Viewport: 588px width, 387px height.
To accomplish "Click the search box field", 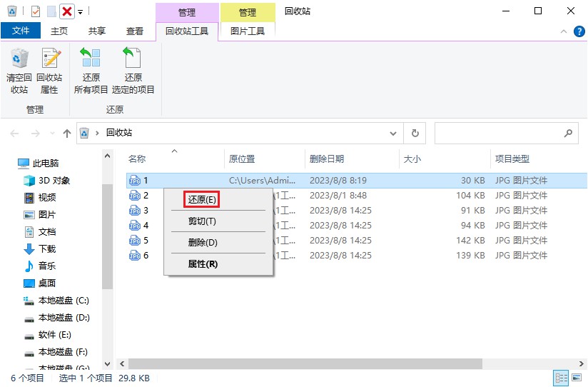I will [x=506, y=134].
